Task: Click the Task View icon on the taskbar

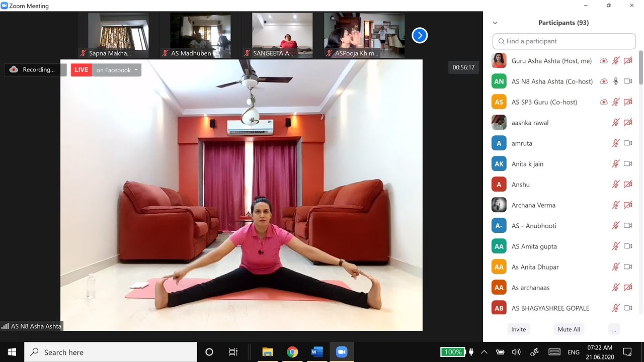Action: 233,352
